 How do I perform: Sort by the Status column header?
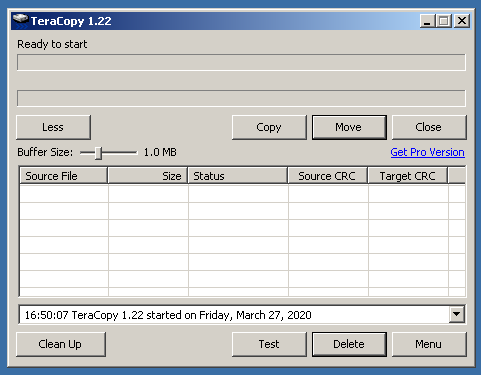point(238,176)
